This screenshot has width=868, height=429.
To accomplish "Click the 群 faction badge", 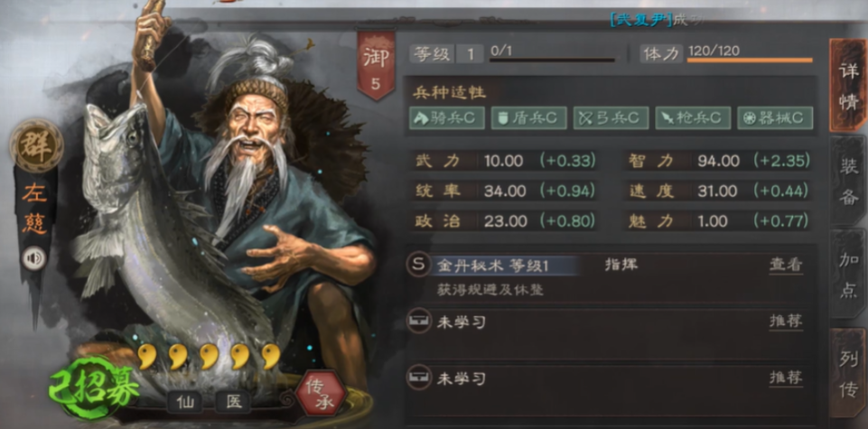I will (36, 145).
